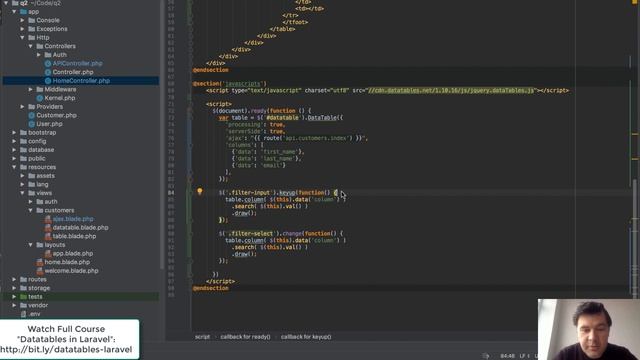Click the editor vertical scrollbar

tap(635, 239)
